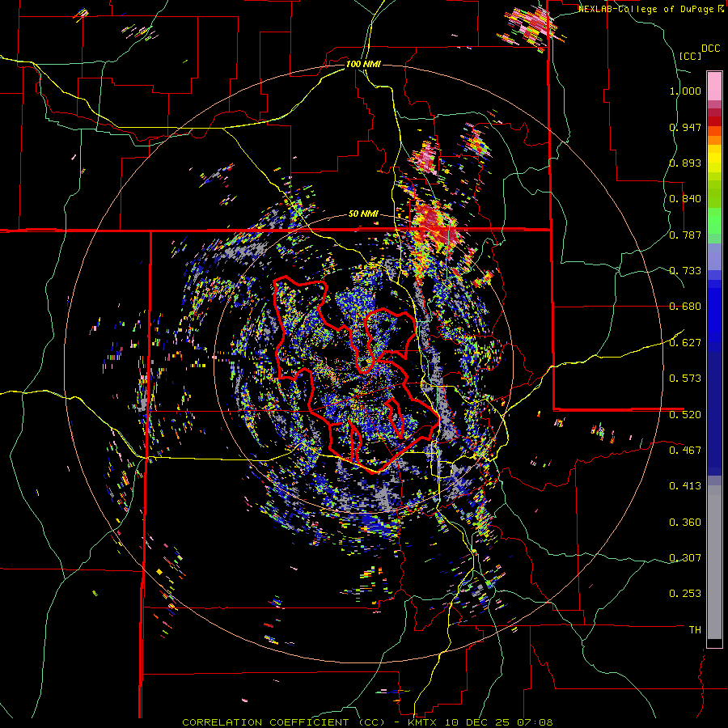Select the 0.307 scale value
This screenshot has width=728, height=728.
pos(685,558)
